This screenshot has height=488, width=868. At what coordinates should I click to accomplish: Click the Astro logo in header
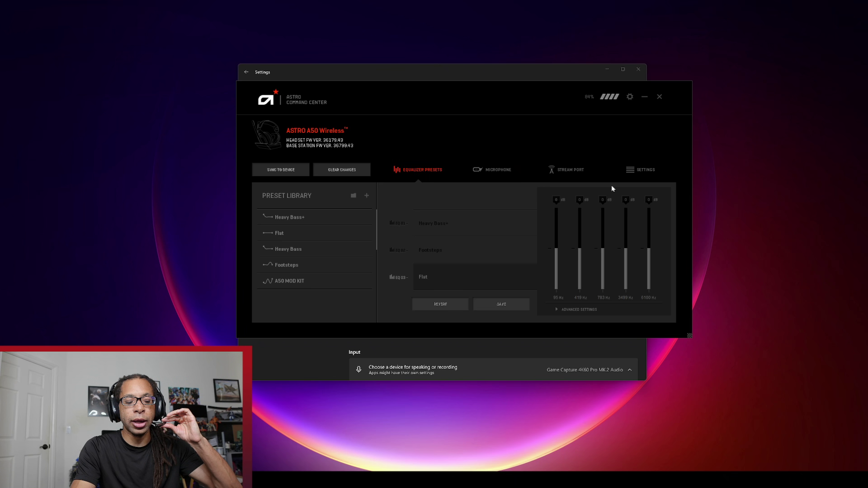(266, 99)
